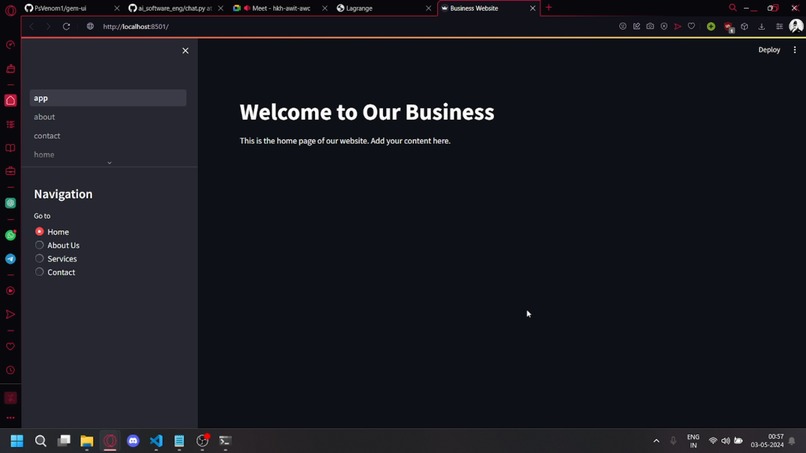Switch to the Business Website tab

488,8
